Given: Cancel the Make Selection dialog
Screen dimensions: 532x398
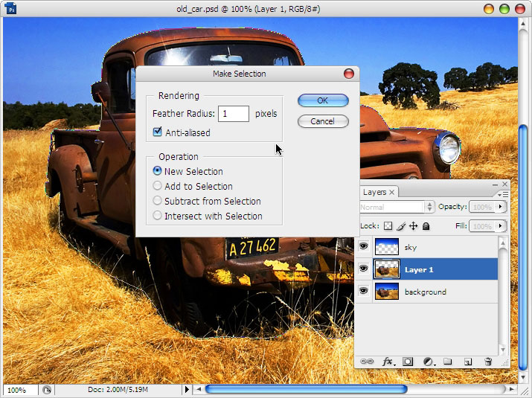Looking at the screenshot, I should point(323,121).
